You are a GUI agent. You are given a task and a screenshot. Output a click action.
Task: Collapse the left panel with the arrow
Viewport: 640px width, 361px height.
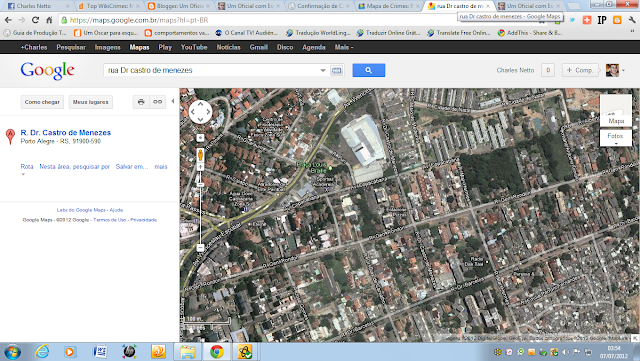coord(173,101)
